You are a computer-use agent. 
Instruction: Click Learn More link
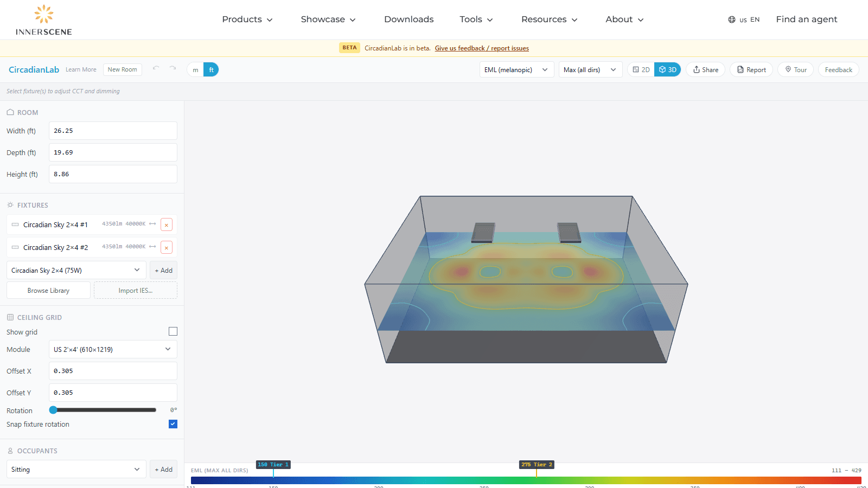click(81, 69)
